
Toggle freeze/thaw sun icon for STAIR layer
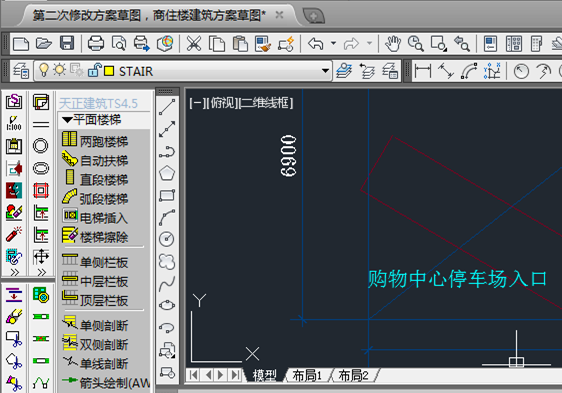59,70
